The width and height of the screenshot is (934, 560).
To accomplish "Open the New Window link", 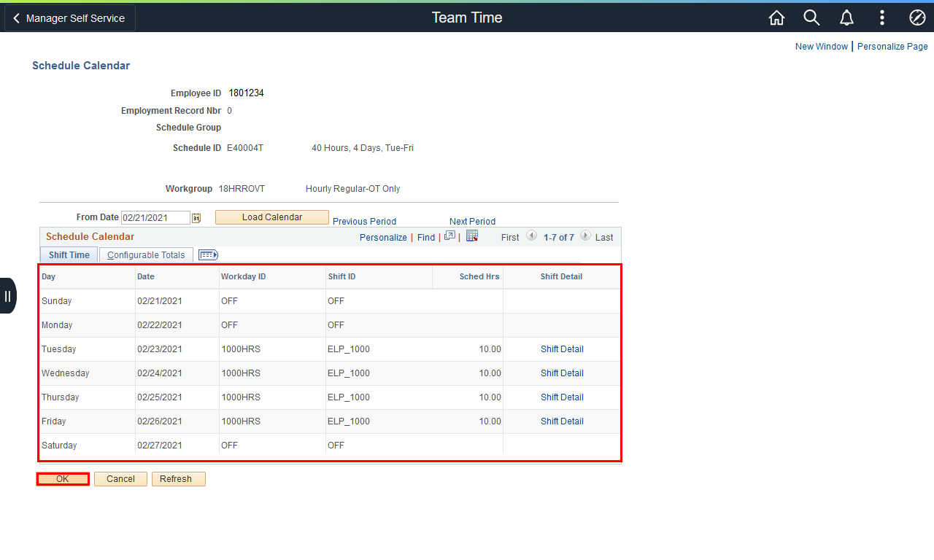I will click(x=822, y=47).
